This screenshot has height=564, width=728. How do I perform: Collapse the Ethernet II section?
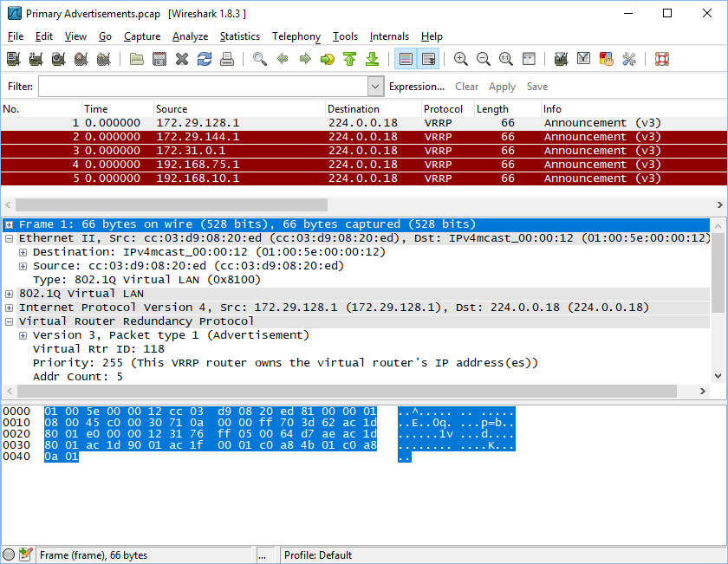pyautogui.click(x=10, y=238)
